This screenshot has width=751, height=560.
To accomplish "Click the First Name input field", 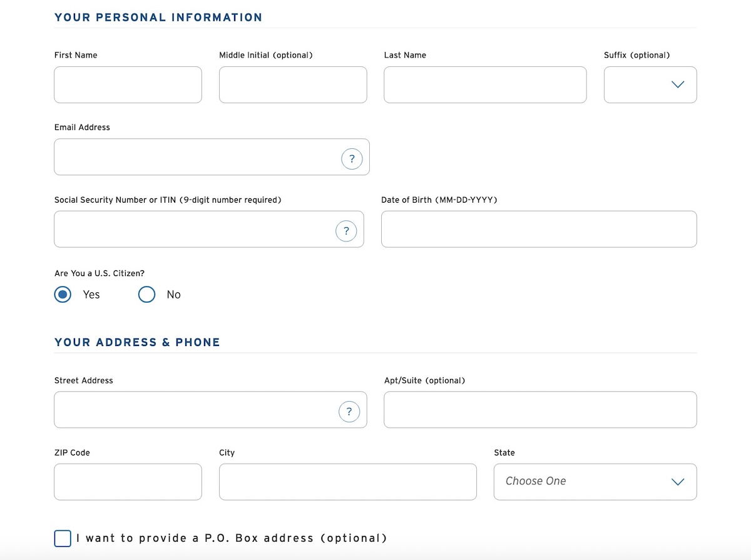I will (128, 84).
